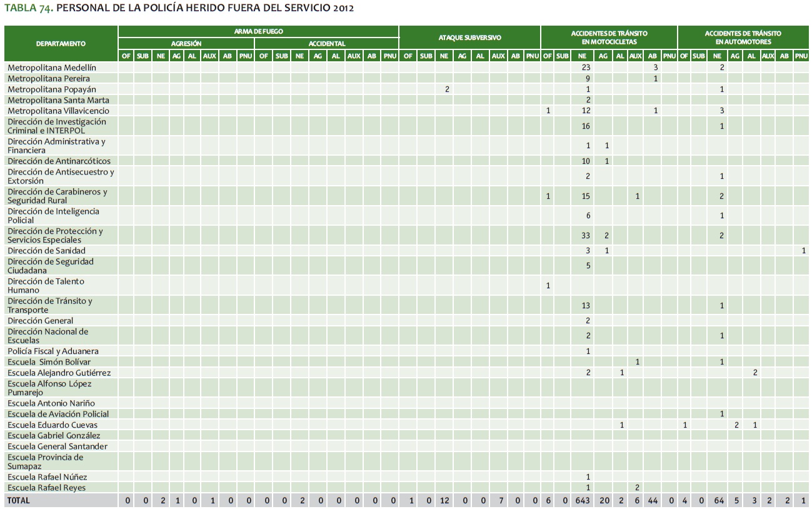The image size is (812, 509).
Task: Select the DEPARTAMENTO column header
Action: click(61, 44)
